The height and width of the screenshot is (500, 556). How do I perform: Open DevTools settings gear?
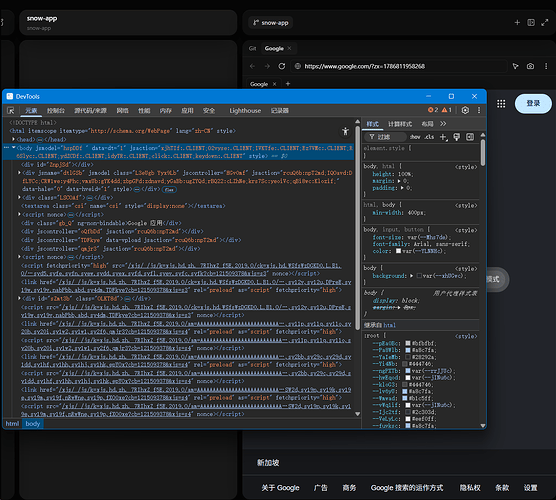tap(465, 110)
